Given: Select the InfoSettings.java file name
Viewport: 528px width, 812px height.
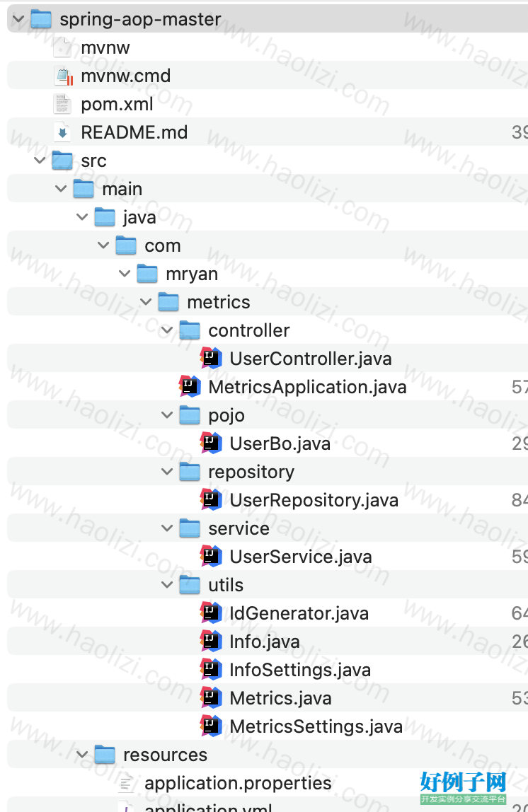Looking at the screenshot, I should coord(300,670).
